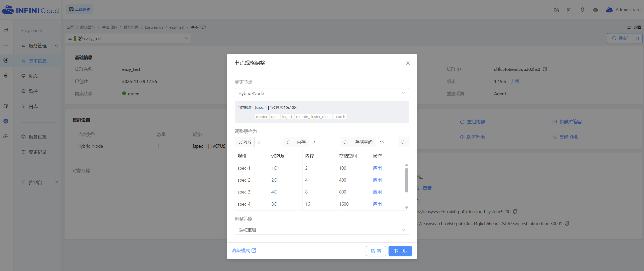Open the 动态 menu item
The width and height of the screenshot is (644, 271).
click(x=38, y=76)
